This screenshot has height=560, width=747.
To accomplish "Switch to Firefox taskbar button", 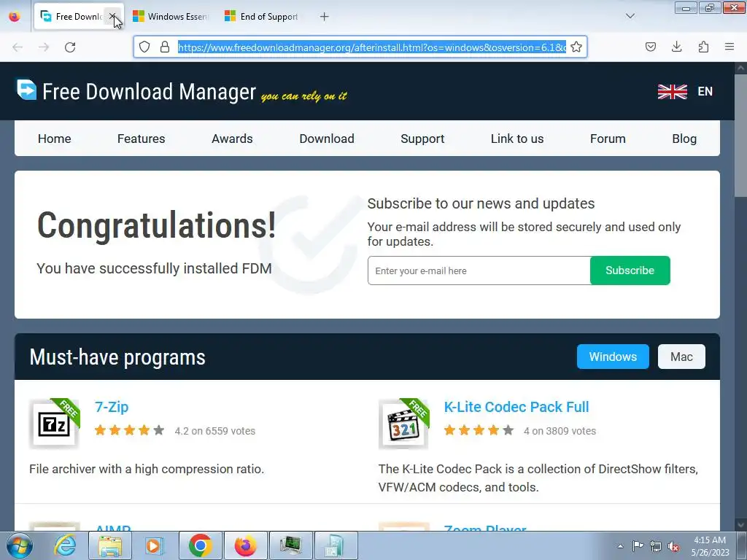I will pos(245,545).
